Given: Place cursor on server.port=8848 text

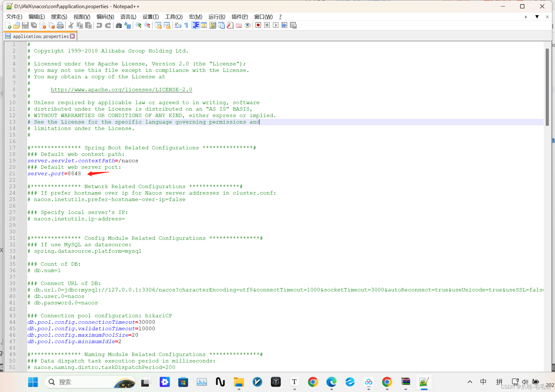Looking at the screenshot, I should coord(54,174).
